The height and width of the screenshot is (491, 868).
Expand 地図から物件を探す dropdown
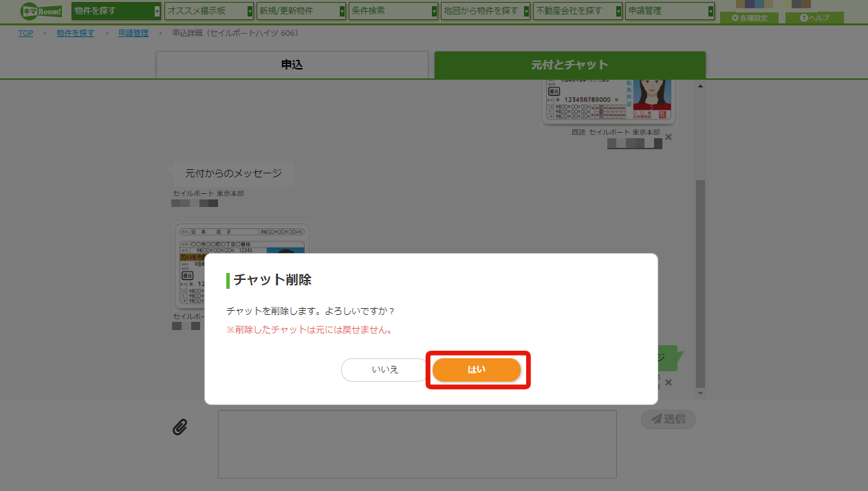pos(486,11)
